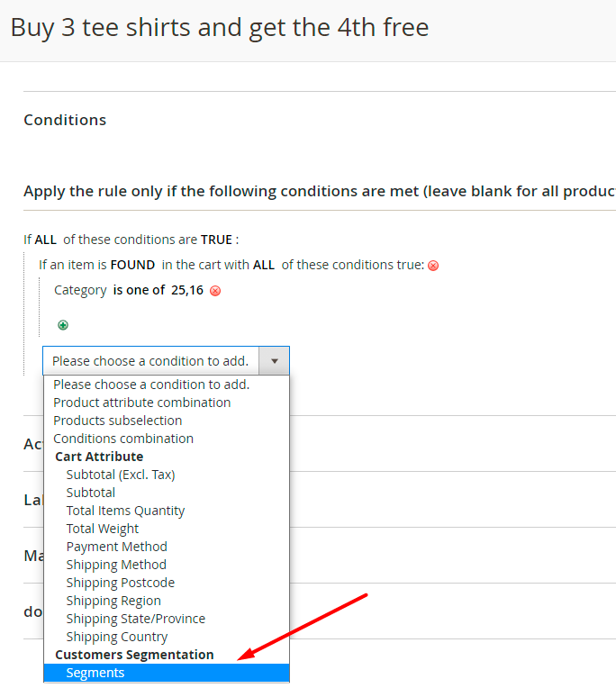Pick Shipping Postcode condition
This screenshot has width=616, height=688.
121,583
